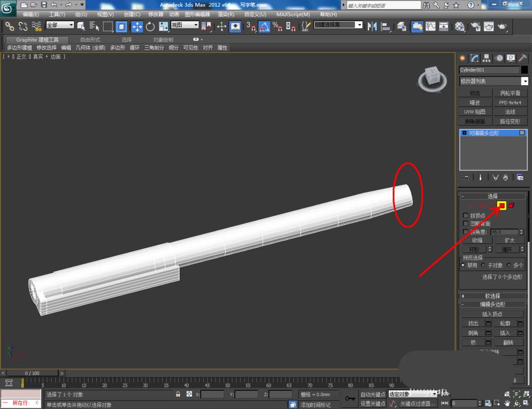The image size is (532, 409).
Task: Expand 可编辑多边形 in the modifier stack
Action: point(464,133)
